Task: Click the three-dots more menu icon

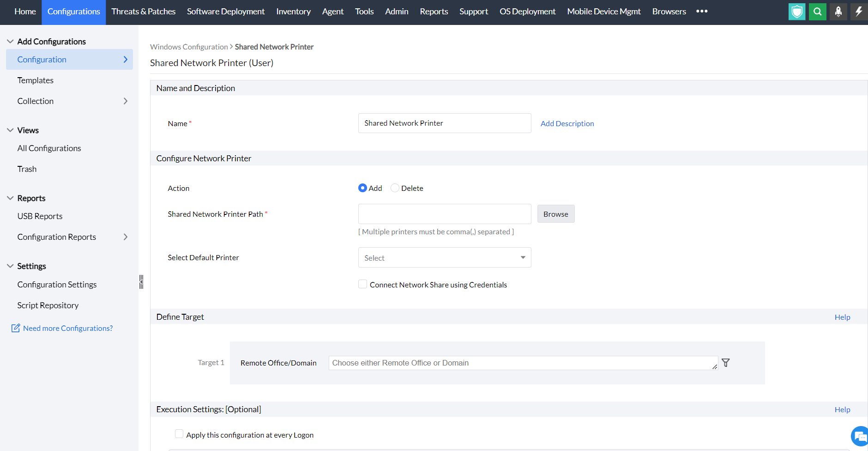Action: coord(702,12)
